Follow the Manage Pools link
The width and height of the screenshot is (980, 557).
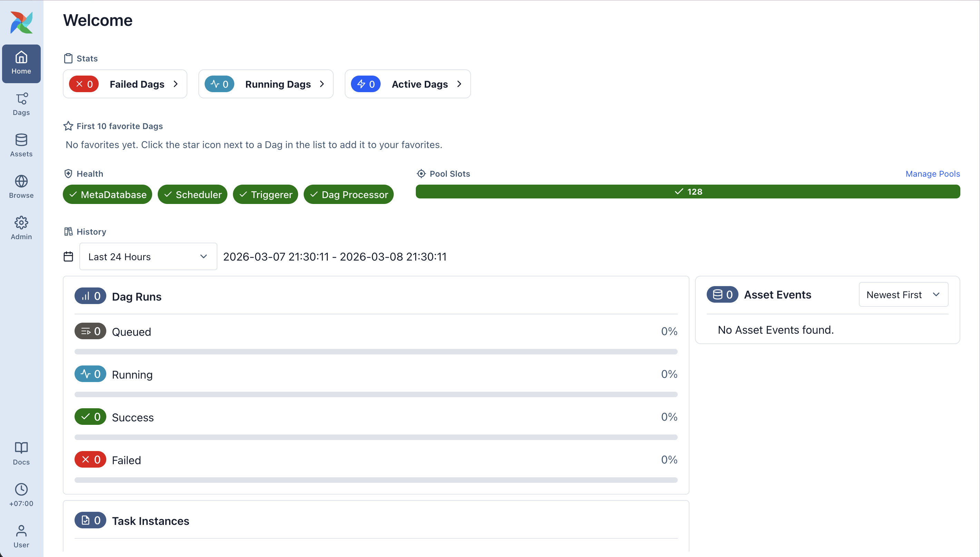point(932,174)
